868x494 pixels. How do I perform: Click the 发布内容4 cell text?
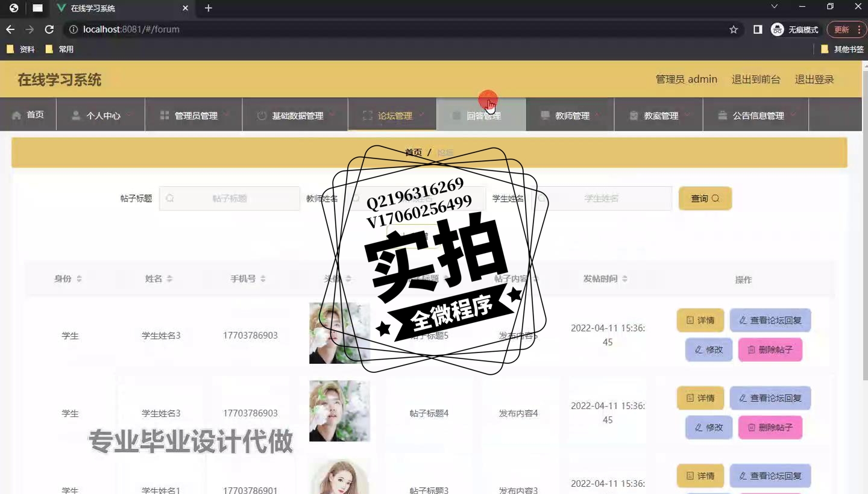[518, 413]
